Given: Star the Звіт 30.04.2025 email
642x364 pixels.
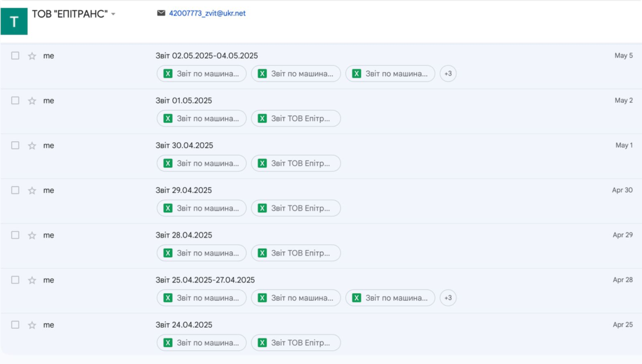Looking at the screenshot, I should tap(32, 145).
